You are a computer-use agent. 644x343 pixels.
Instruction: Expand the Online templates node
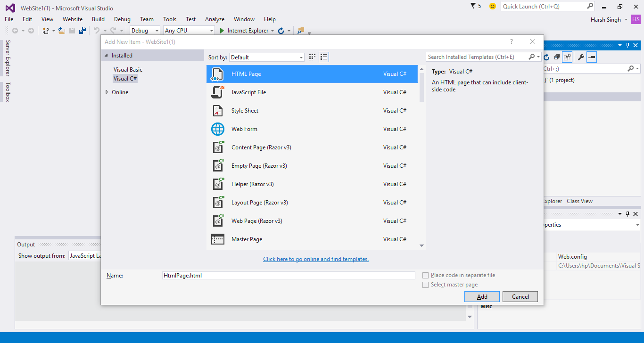coord(107,92)
